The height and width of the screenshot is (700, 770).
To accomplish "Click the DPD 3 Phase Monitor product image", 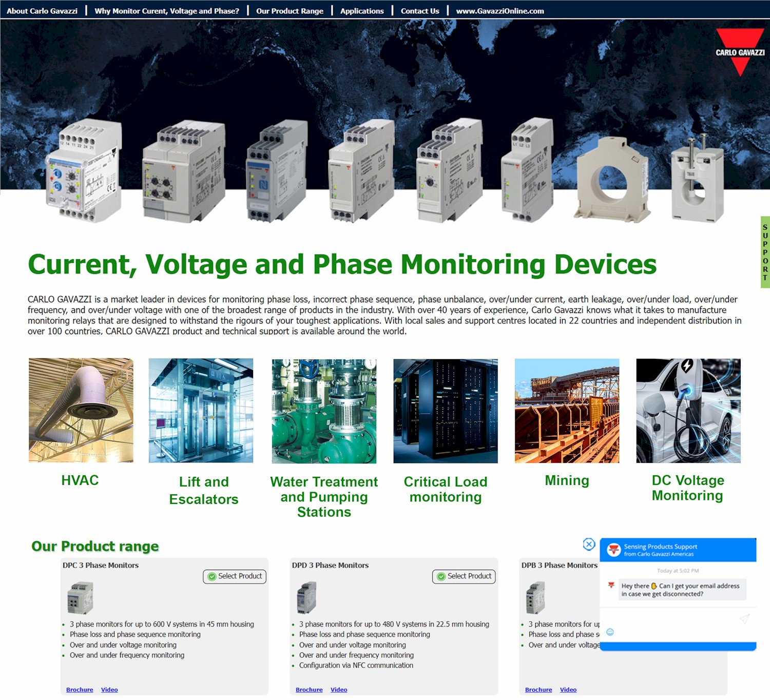I will coord(306,598).
